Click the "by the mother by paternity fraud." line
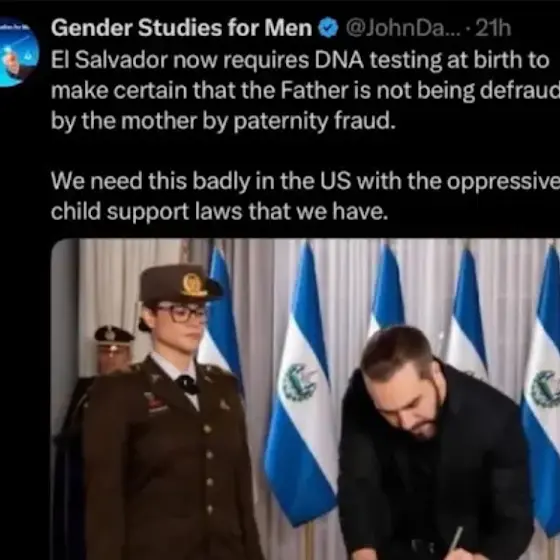The width and height of the screenshot is (560, 560). click(224, 121)
